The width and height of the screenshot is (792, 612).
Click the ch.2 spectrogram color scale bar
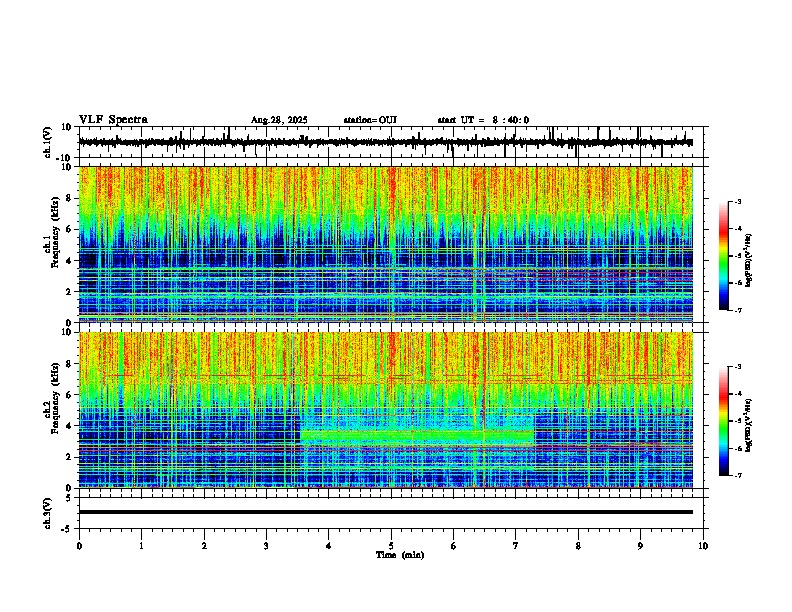724,421
